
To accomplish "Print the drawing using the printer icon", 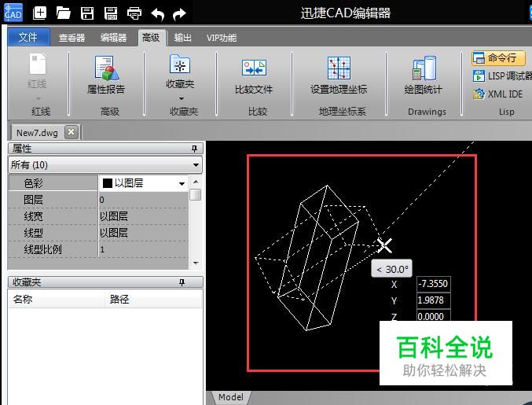I will 134,13.
